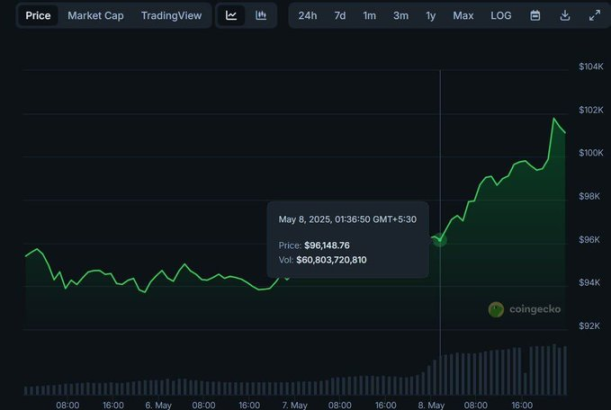
Task: Click the green price point marker
Action: point(438,238)
